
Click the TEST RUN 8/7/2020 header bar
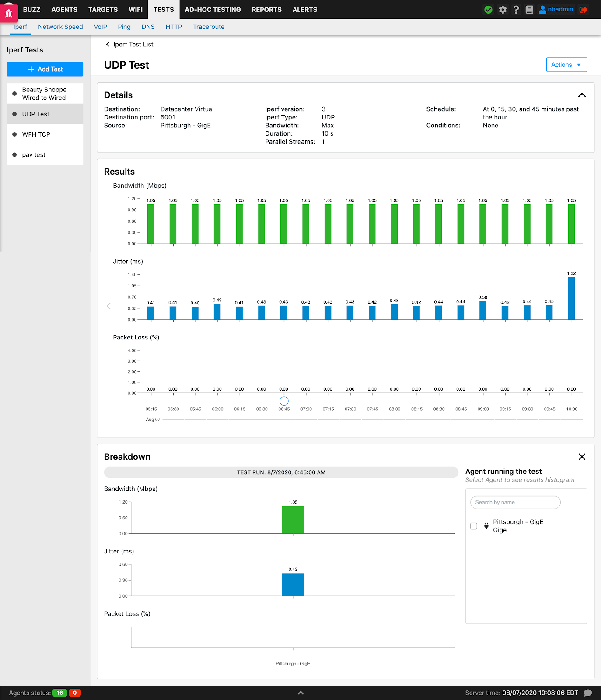(x=281, y=472)
